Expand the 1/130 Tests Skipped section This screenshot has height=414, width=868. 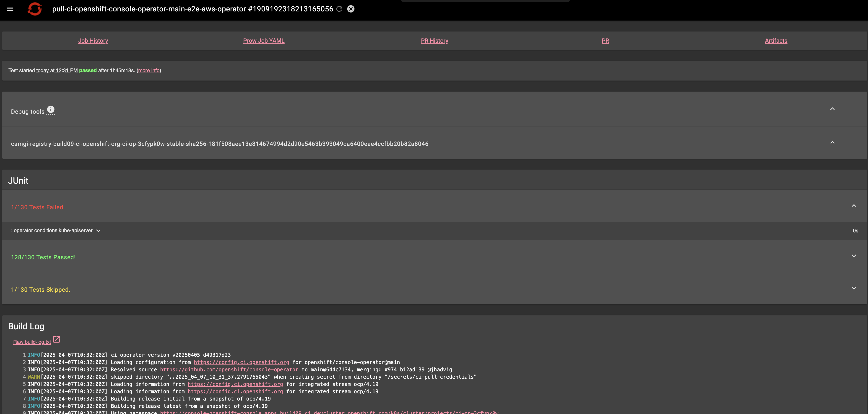[x=853, y=288]
